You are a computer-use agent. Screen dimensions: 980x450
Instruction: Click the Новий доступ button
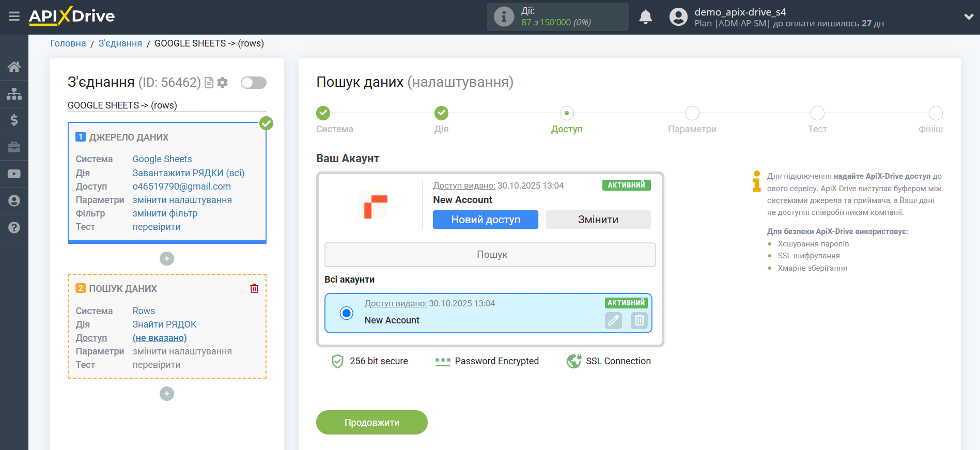pos(485,220)
